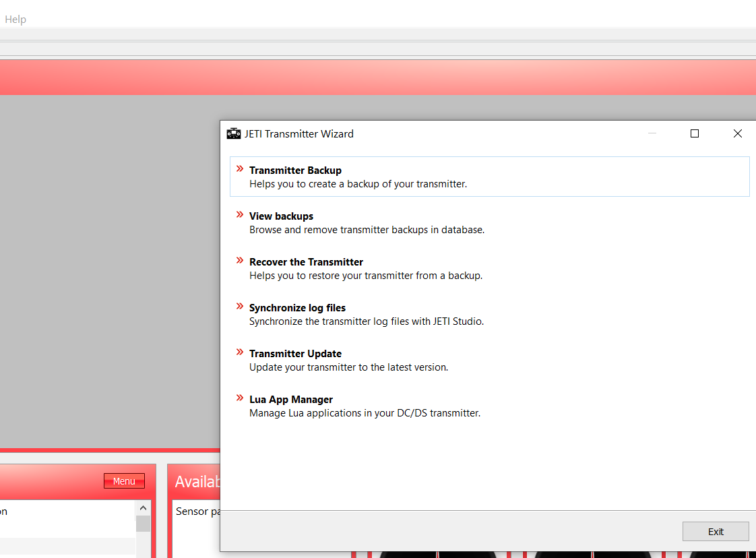Click scroll up arrow in left panel list

[x=144, y=508]
